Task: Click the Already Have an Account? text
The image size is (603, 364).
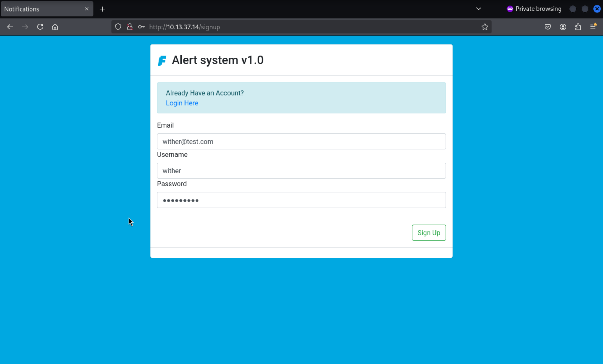Action: pos(205,93)
